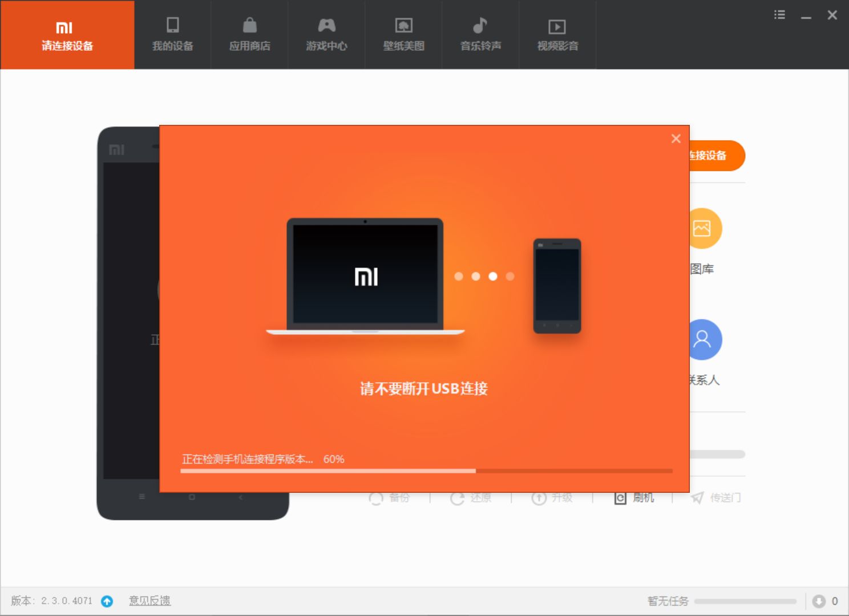Open the 应用商店 (App Store) section

pyautogui.click(x=249, y=34)
